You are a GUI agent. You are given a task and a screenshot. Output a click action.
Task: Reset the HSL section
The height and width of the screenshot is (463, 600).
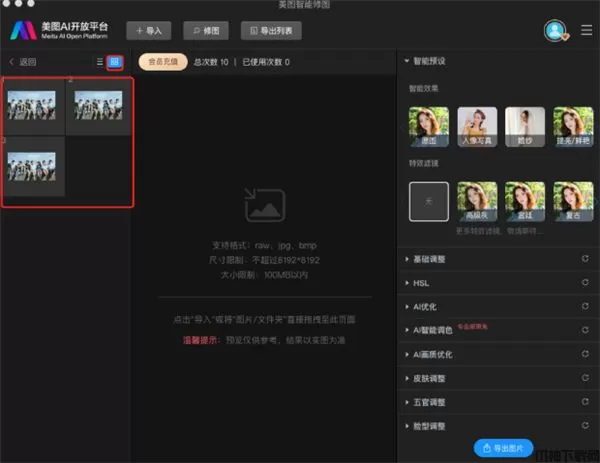pyautogui.click(x=584, y=283)
